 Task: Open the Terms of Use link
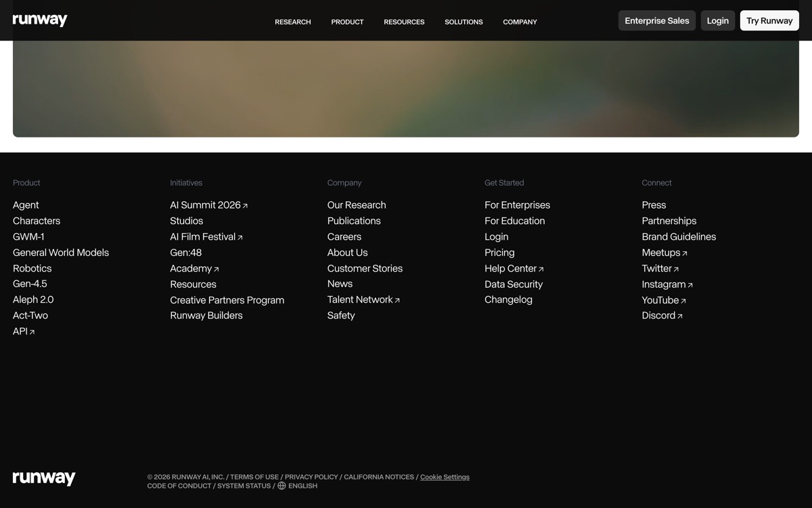click(x=254, y=477)
